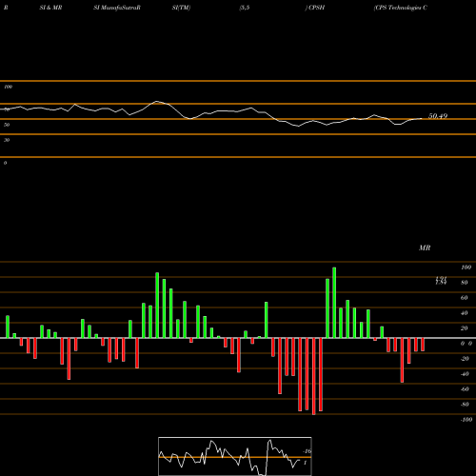
Task: Click the 'SI & MR' header label
Action: [50, 8]
